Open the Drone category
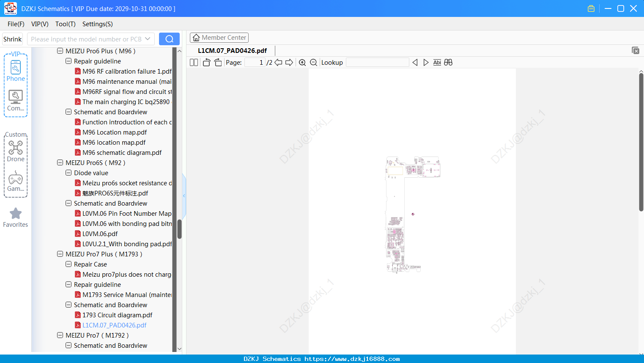The width and height of the screenshot is (644, 363). (x=16, y=151)
